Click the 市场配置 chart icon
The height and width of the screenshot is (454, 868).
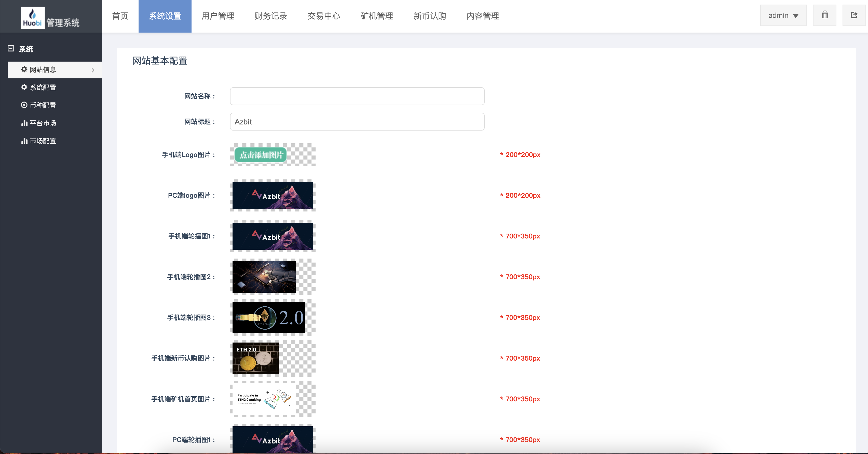(x=24, y=141)
